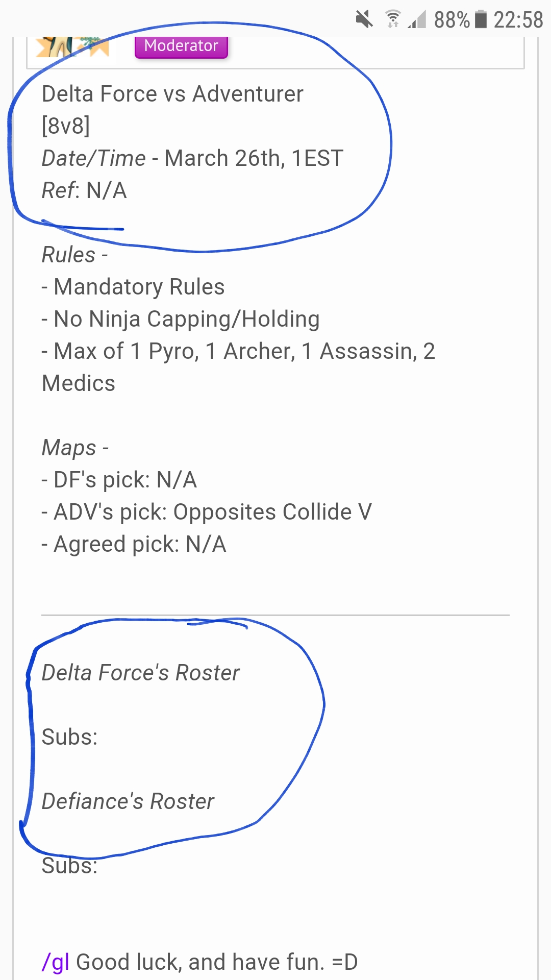Screen dimensions: 551x980
Task: Tap the 88% battery percentage
Action: click(452, 20)
